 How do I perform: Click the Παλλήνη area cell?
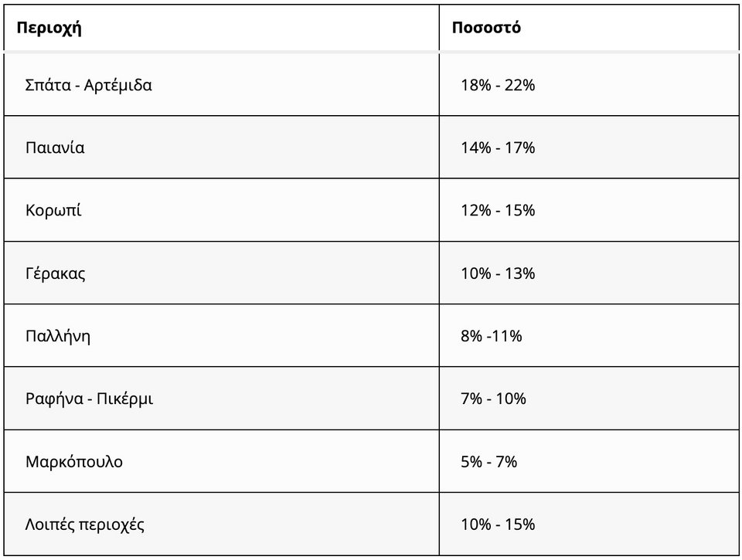coord(58,336)
